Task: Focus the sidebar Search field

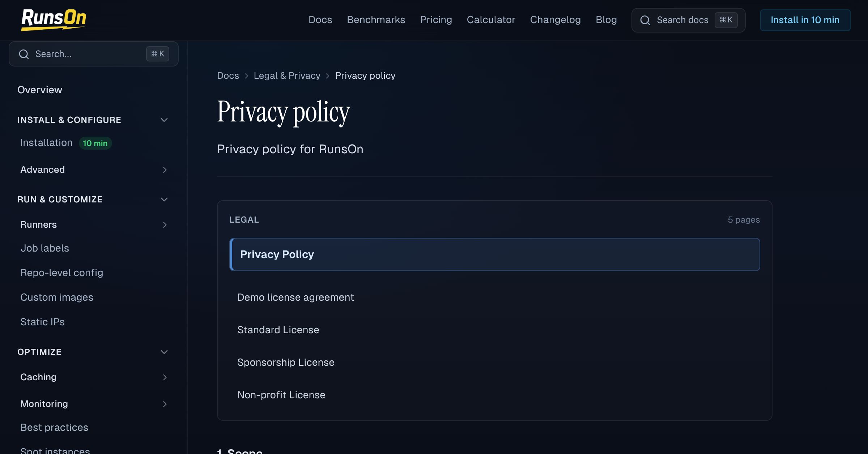Action: coord(94,54)
